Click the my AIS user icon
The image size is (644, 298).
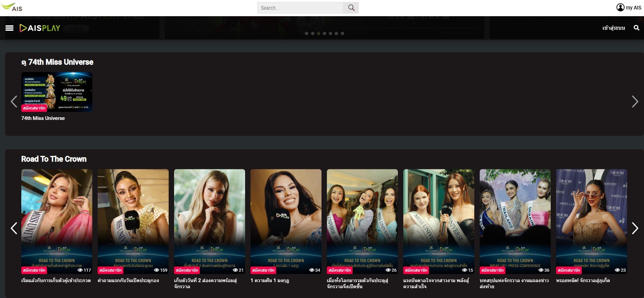tap(620, 7)
